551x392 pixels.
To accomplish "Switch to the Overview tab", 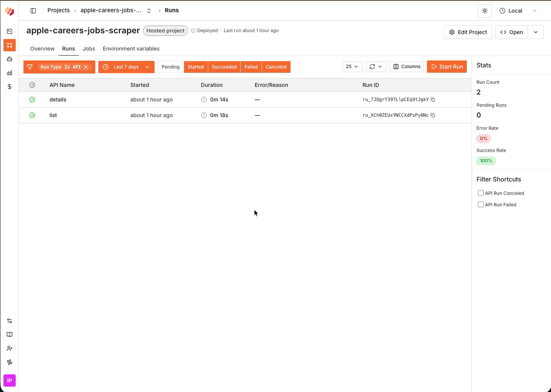I will tap(42, 49).
